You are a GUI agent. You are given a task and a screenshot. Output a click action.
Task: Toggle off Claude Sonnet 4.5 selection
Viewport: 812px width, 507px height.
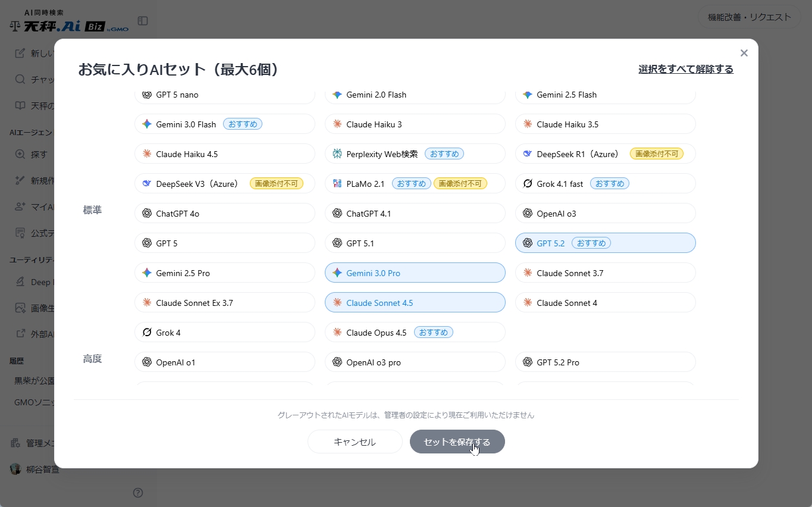(x=415, y=302)
